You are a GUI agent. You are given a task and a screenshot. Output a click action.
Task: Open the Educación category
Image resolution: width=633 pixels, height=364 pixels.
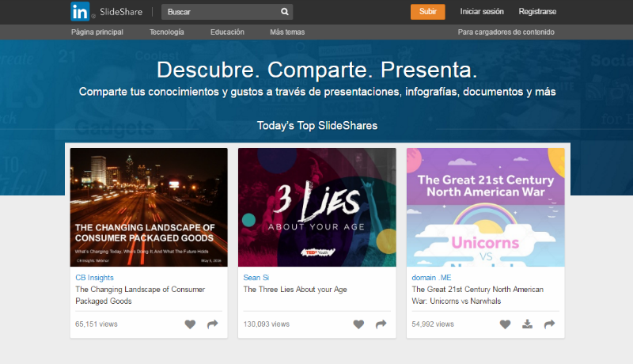(x=227, y=32)
